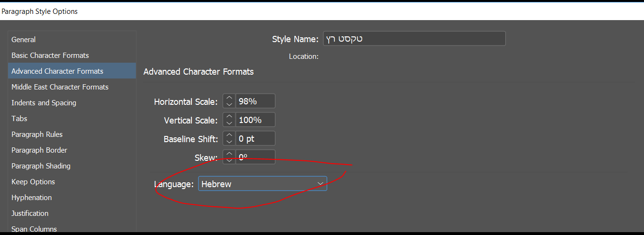Select Basic Character Formats in sidebar
The height and width of the screenshot is (235, 644).
tap(50, 56)
